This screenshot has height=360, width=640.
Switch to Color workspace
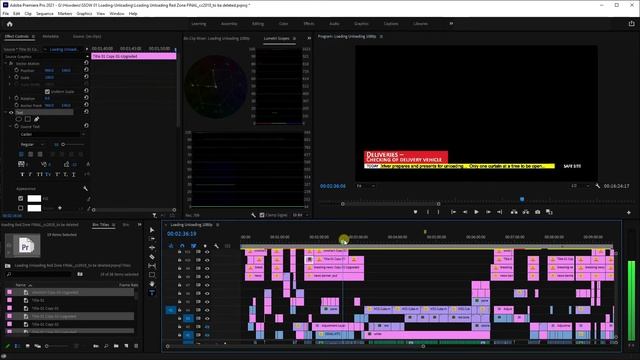pos(283,24)
